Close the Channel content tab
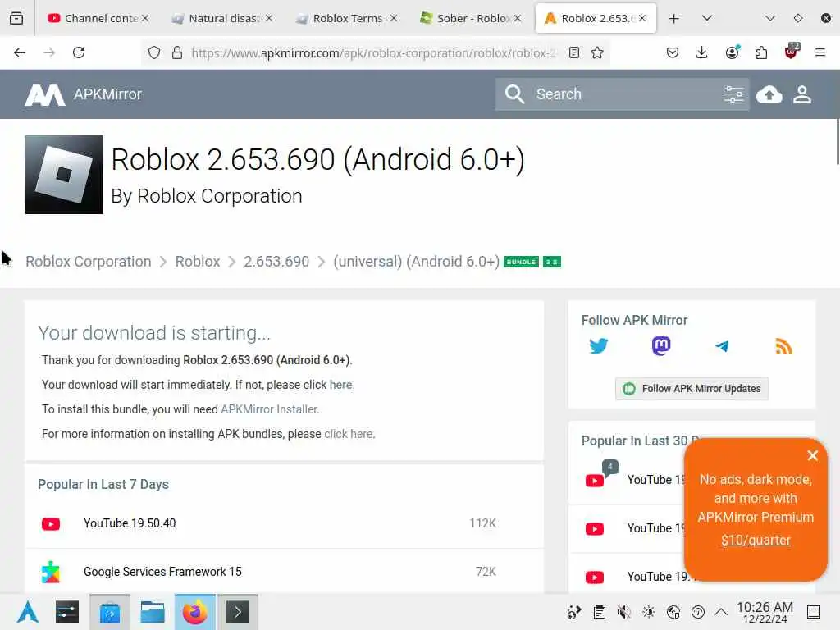 click(145, 18)
